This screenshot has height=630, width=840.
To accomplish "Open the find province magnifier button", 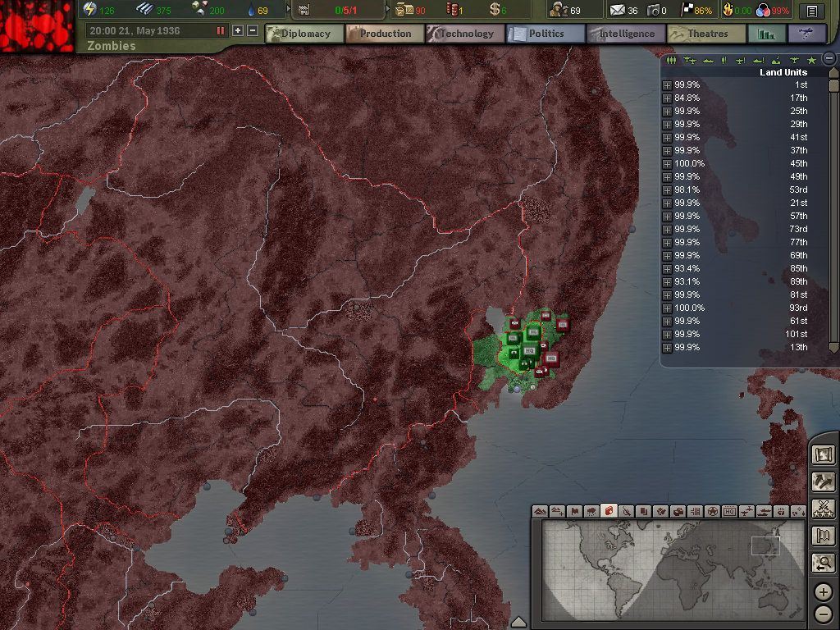I will (824, 563).
